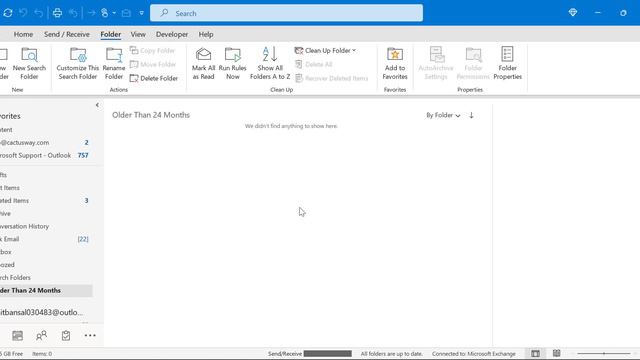Click Show All Folders A to Z

coord(270,63)
